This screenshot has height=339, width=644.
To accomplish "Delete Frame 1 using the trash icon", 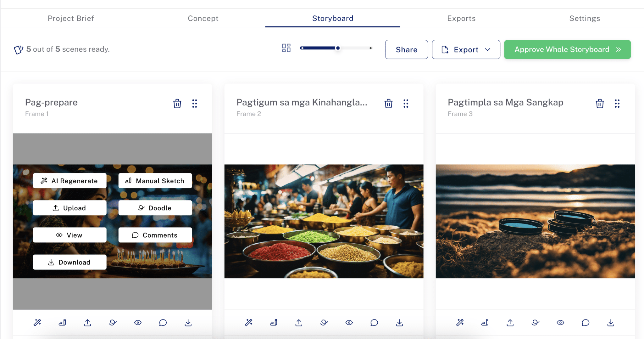I will [177, 104].
